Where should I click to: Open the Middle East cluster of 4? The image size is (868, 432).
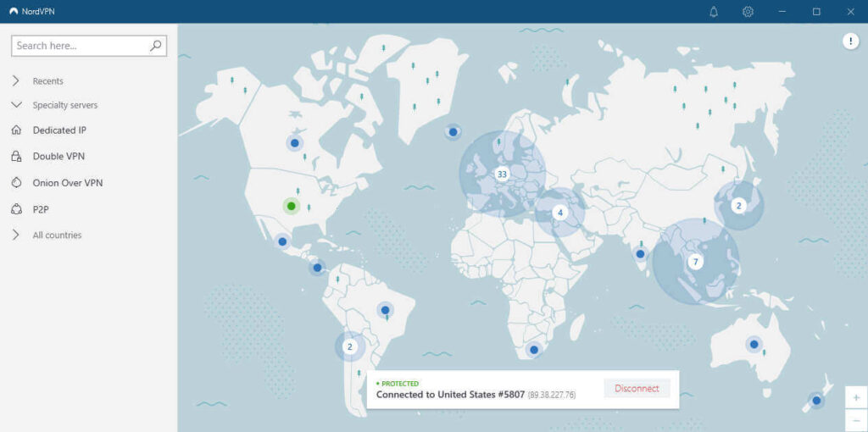coord(559,213)
